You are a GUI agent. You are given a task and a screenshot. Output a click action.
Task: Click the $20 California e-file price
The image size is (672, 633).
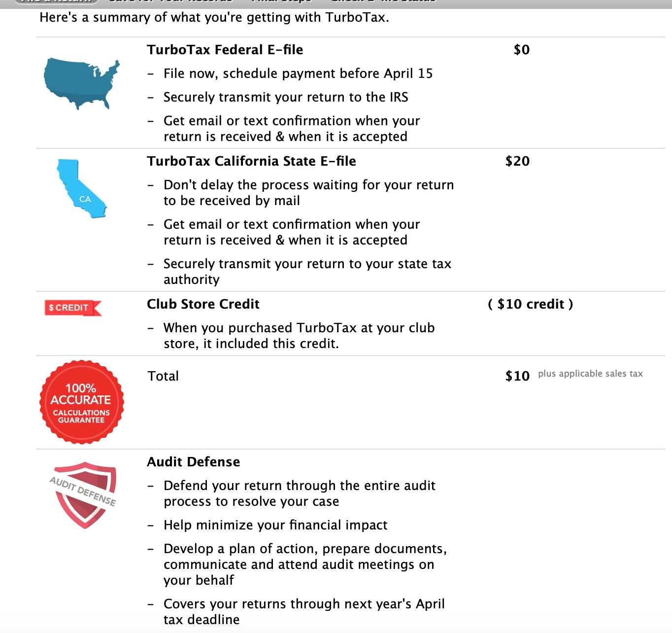coord(517,161)
